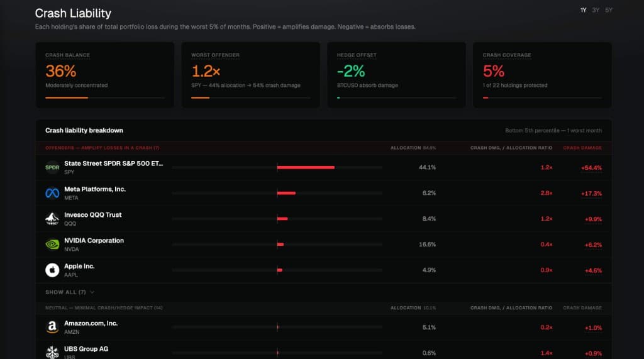Open the Apple Inc. holding
Image resolution: width=644 pixels, height=359 pixels.
click(x=323, y=270)
